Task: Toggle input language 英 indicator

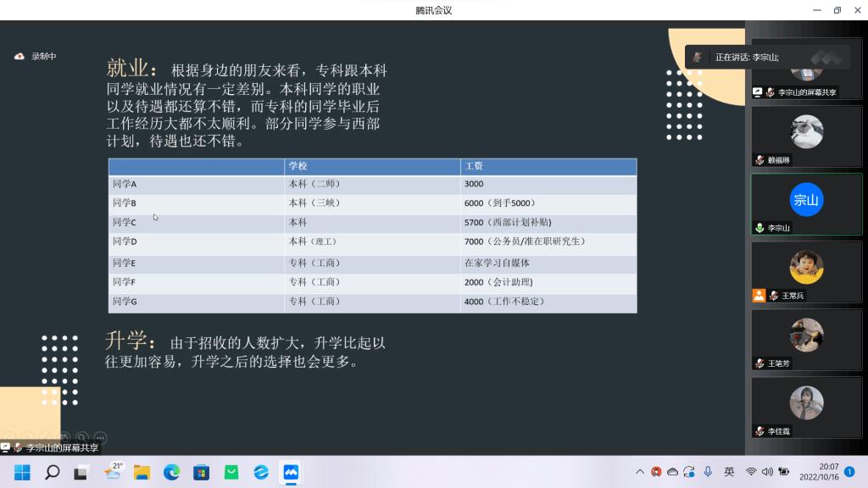Action: pos(729,472)
